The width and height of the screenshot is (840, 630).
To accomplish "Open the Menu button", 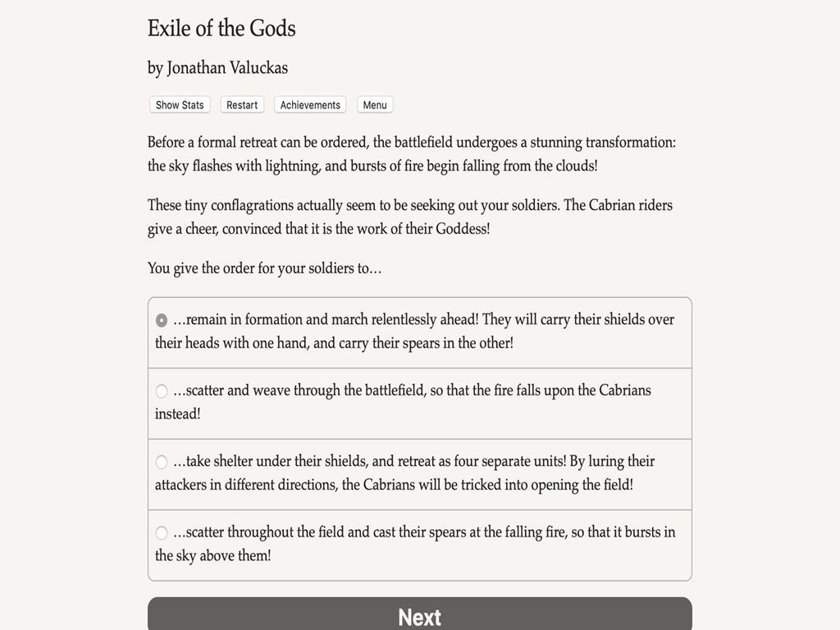I will (x=375, y=105).
